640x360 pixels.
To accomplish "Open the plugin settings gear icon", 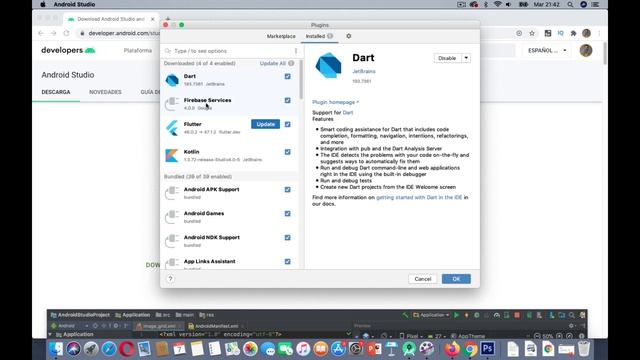I will point(349,36).
